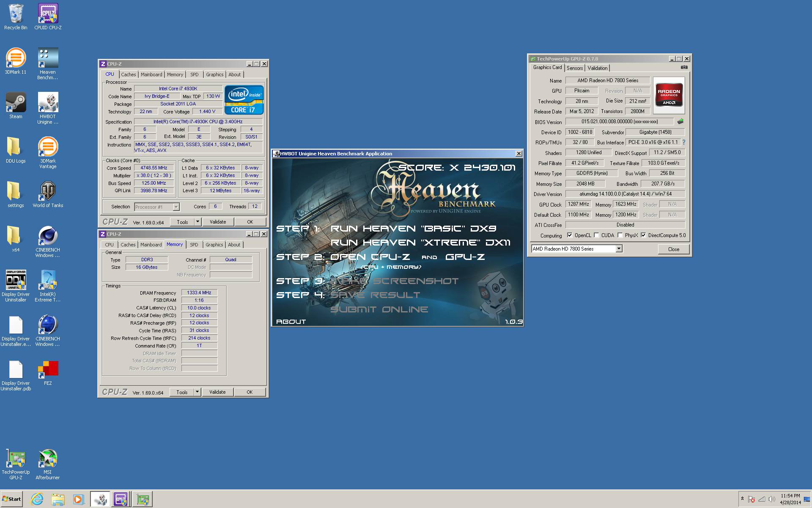The height and width of the screenshot is (508, 812).
Task: Launch Intel Extreme Tuning shortcut
Action: [48, 286]
